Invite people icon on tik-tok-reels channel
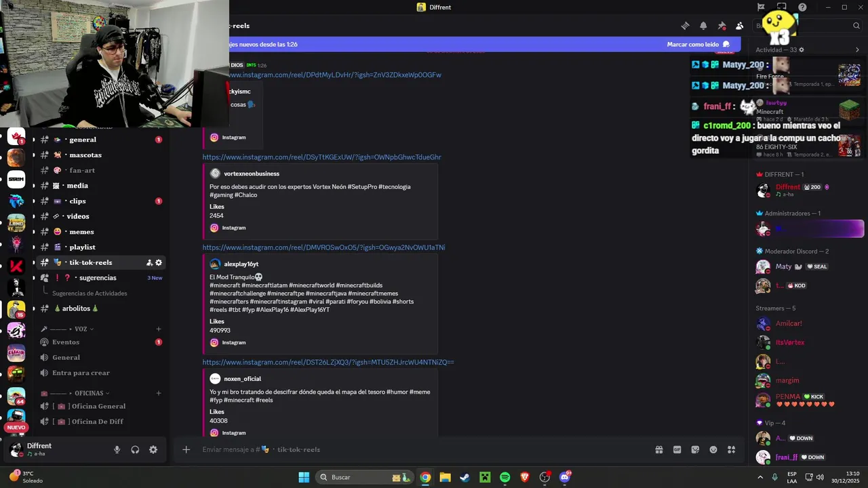This screenshot has height=488, width=868. click(149, 262)
